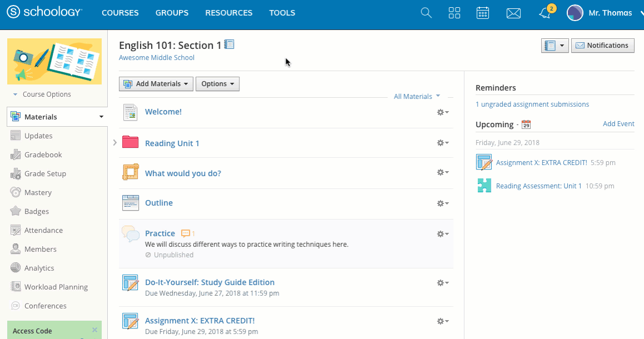Image resolution: width=644 pixels, height=339 pixels.
Task: Select Gradebook in the sidebar
Action: [43, 154]
